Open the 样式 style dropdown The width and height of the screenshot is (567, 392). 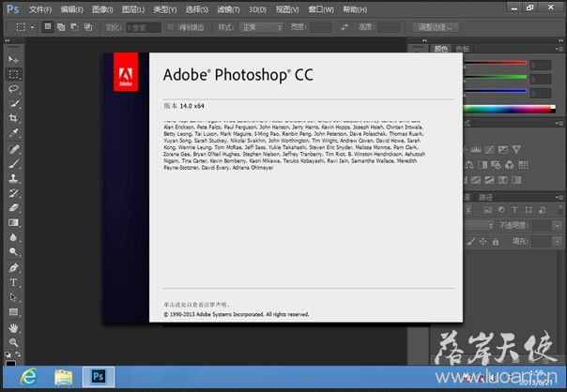(261, 27)
